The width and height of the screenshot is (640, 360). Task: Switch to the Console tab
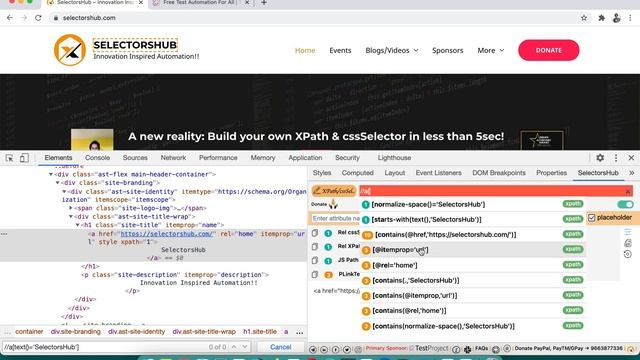tap(98, 158)
